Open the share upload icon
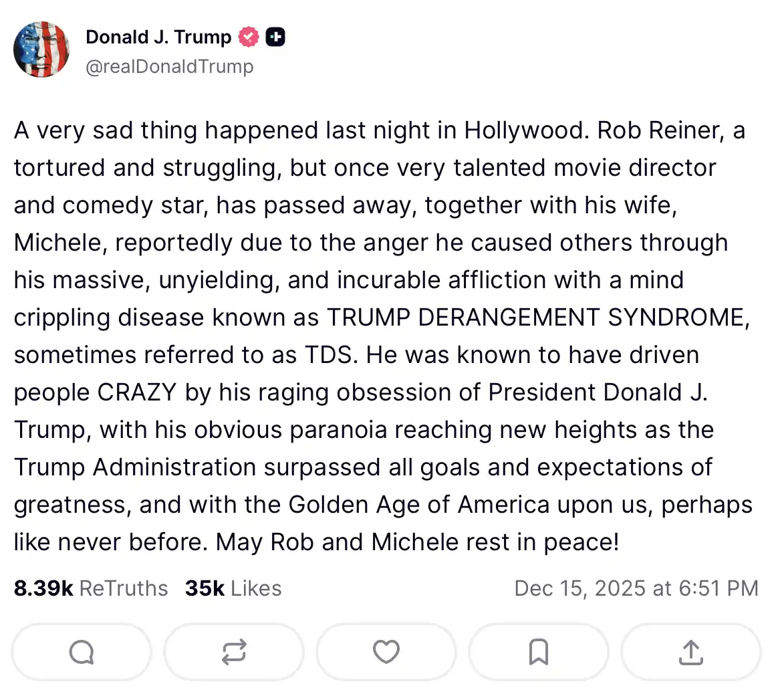 pos(691,652)
